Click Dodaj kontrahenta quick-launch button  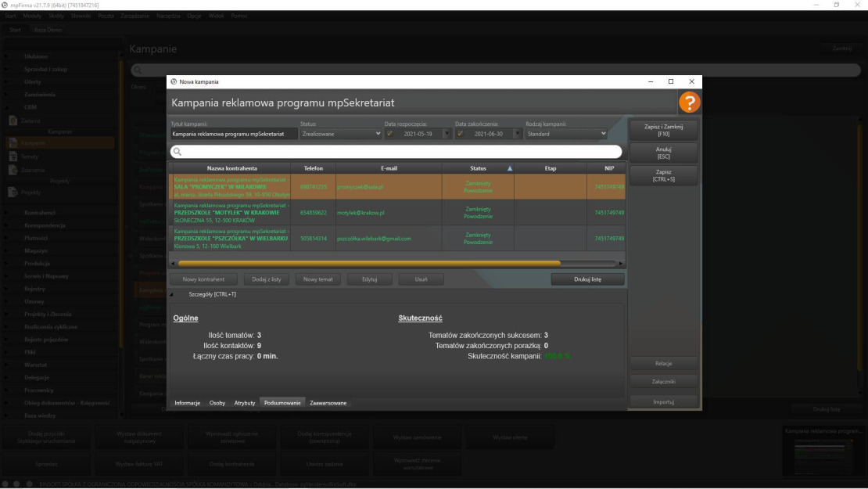point(232,464)
